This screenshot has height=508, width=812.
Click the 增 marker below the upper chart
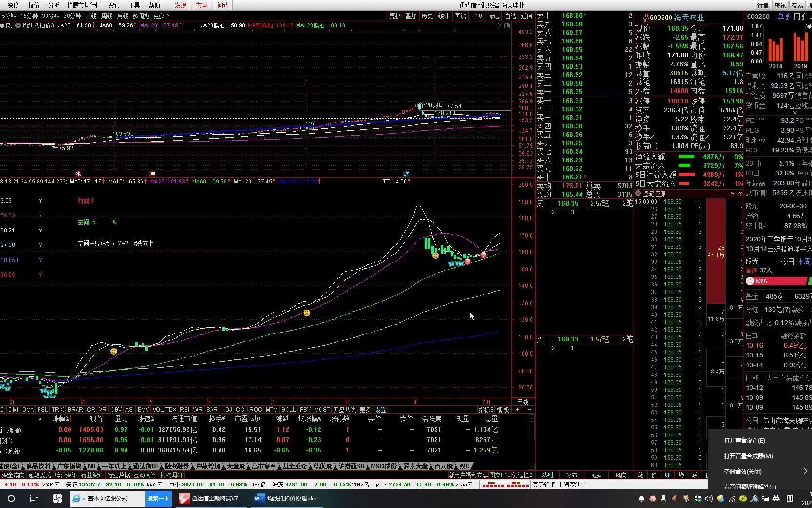point(152,174)
